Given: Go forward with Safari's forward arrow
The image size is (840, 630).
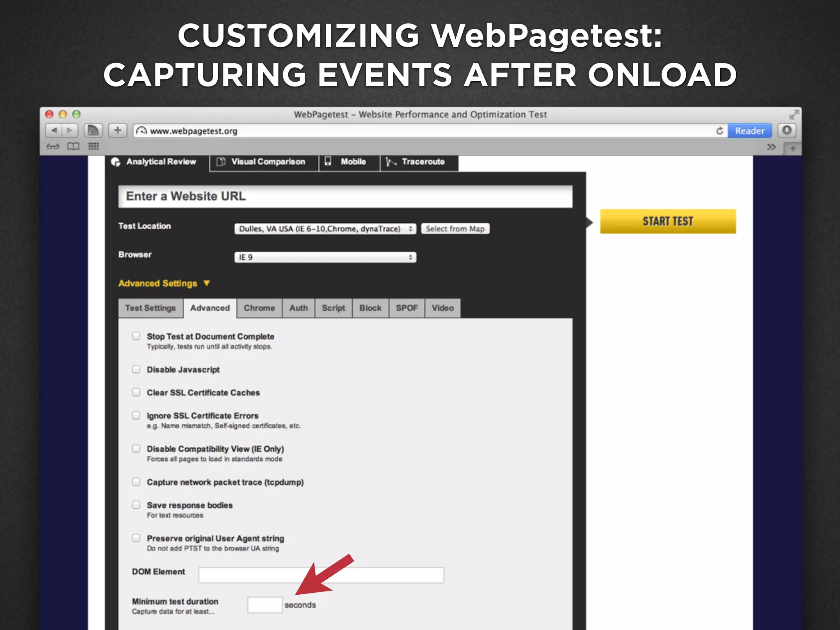Looking at the screenshot, I should pyautogui.click(x=70, y=130).
